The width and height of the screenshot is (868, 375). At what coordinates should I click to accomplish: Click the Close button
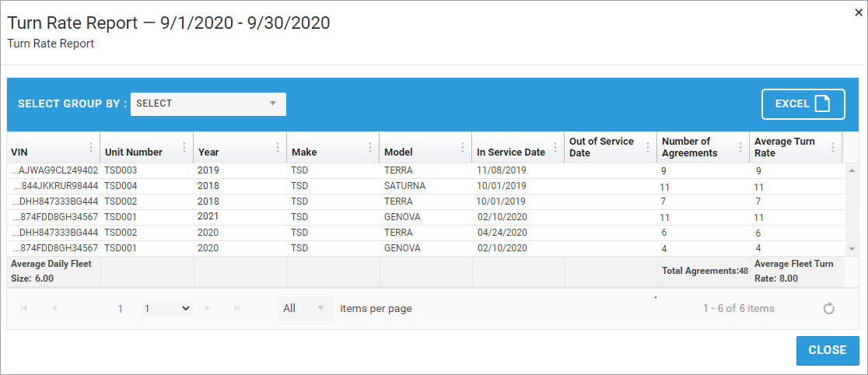[828, 350]
